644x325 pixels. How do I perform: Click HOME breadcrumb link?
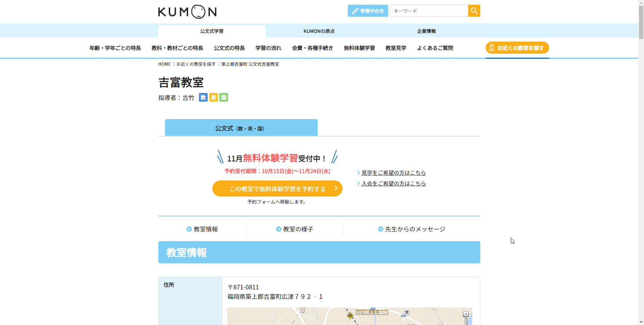(x=164, y=64)
